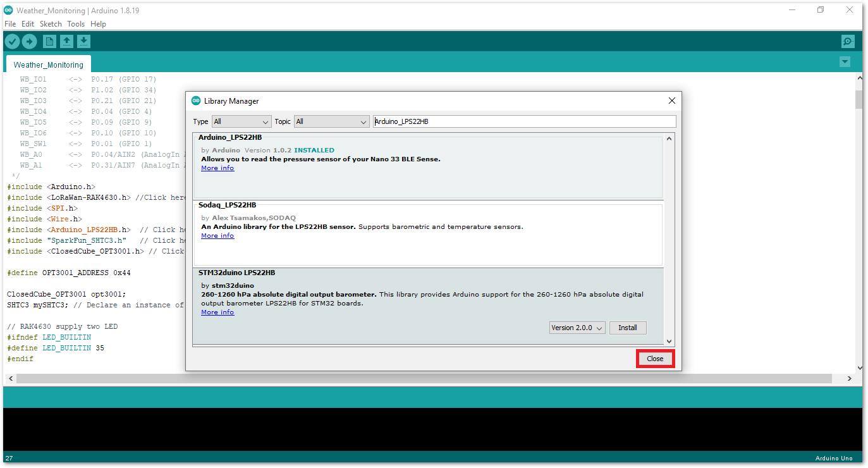Open the Version 2.0.0 dropdown

click(x=577, y=328)
